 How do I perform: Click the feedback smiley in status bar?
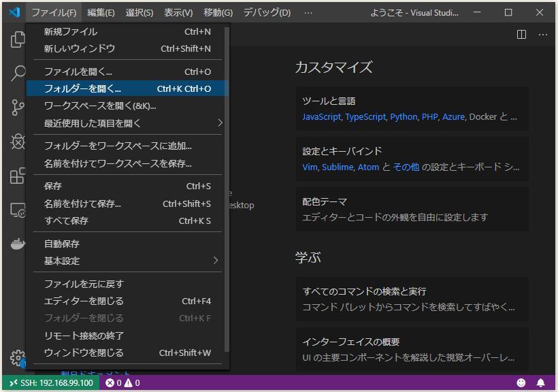point(521,382)
